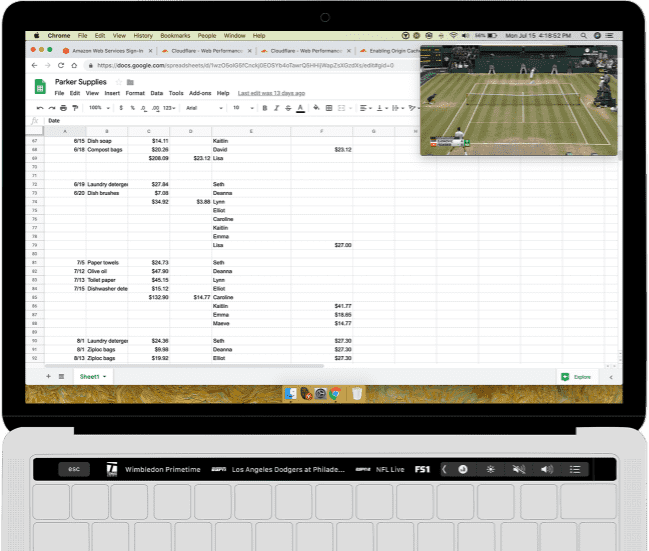
Task: Select Wimbledon Primetime on the Touch Bar
Action: 153,469
